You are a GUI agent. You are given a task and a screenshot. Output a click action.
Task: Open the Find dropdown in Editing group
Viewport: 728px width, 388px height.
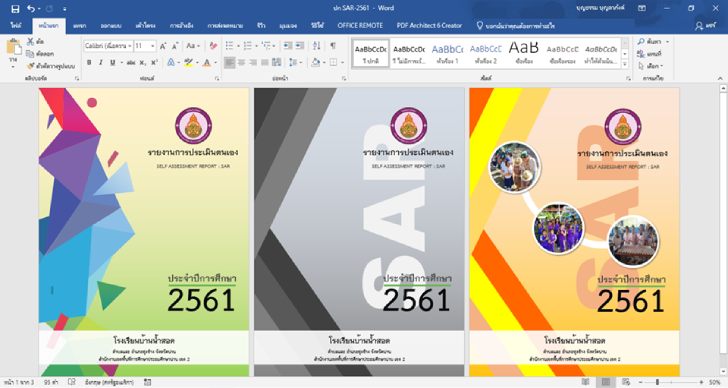click(668, 42)
